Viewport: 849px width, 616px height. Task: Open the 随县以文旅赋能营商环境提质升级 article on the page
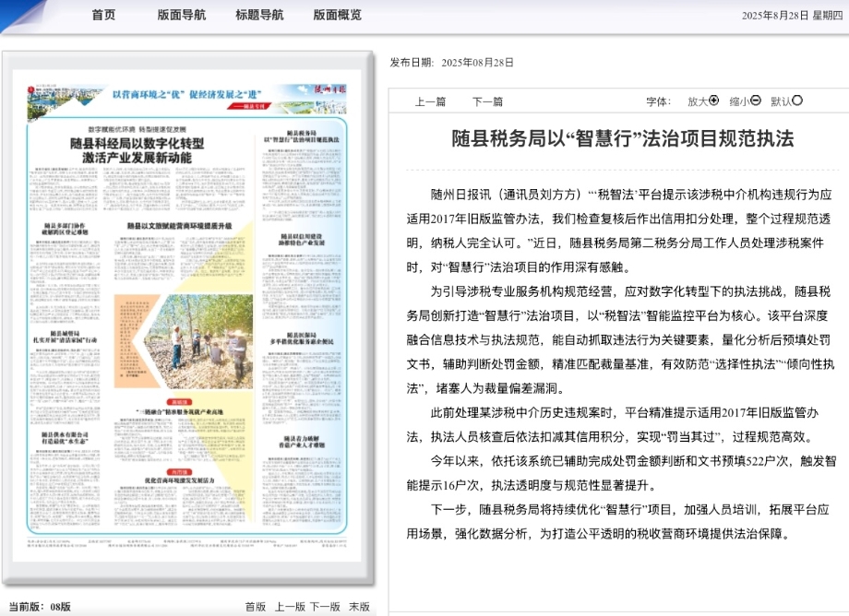tap(179, 225)
